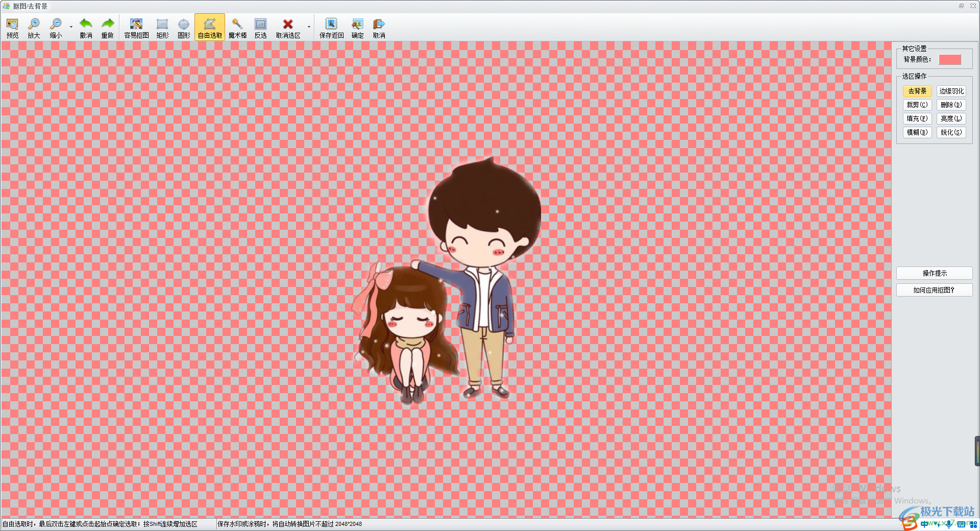This screenshot has width=980, height=531.
Task: Open the 预览 preview tool
Action: point(12,28)
